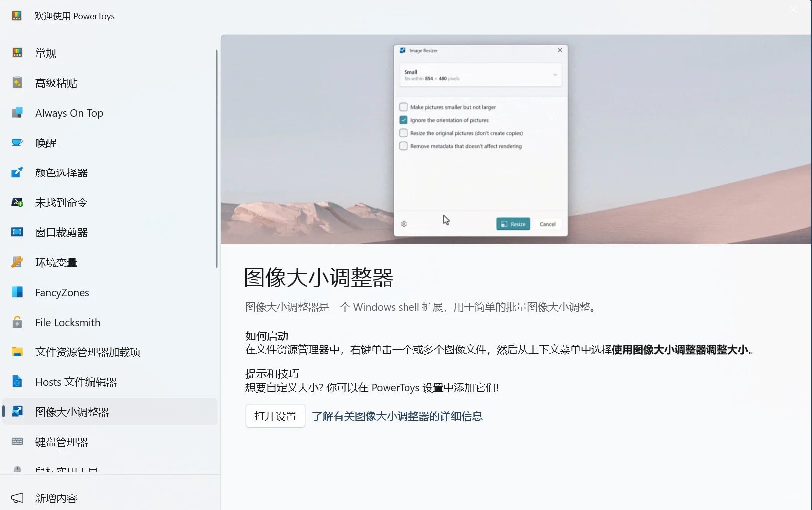Click the 打开设置 button
This screenshot has height=510, width=812.
(x=275, y=416)
